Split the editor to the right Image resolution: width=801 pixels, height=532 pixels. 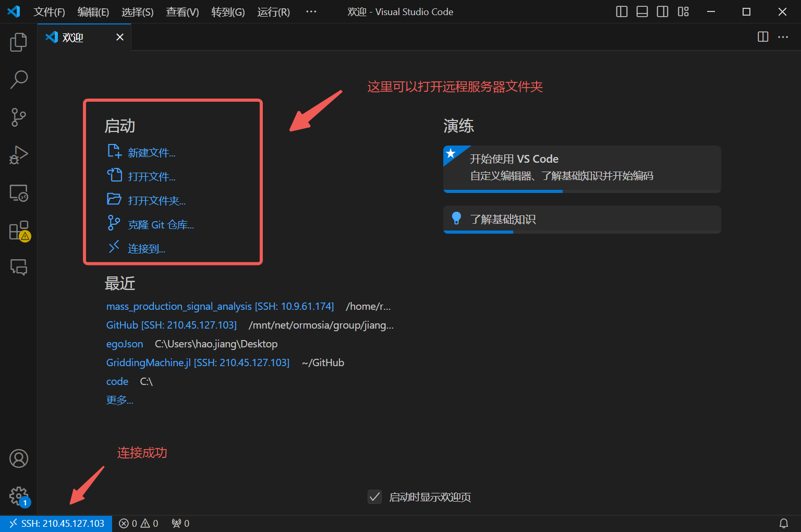[763, 37]
